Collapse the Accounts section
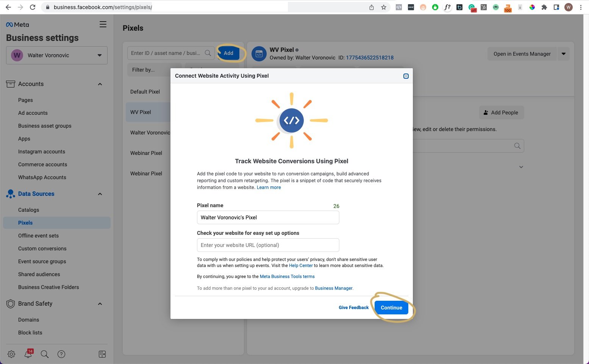 click(x=100, y=84)
